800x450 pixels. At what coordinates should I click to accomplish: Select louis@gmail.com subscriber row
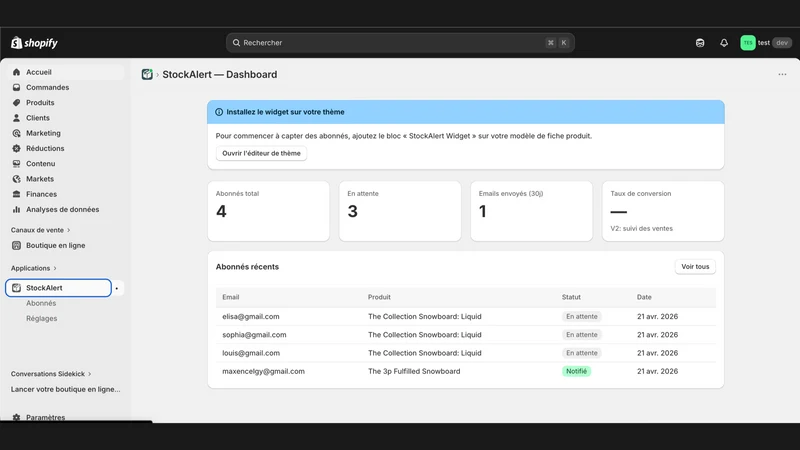click(x=466, y=353)
